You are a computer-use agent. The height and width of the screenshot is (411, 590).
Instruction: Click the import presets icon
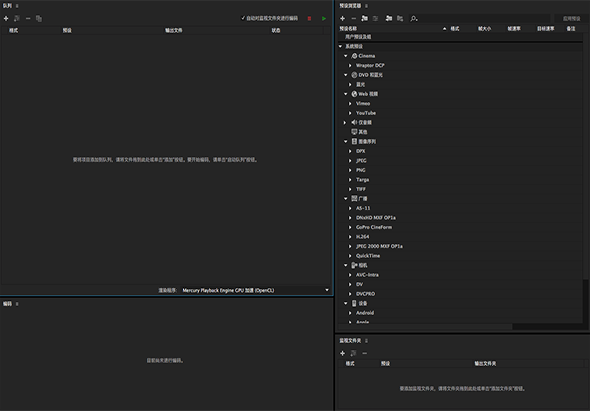389,18
